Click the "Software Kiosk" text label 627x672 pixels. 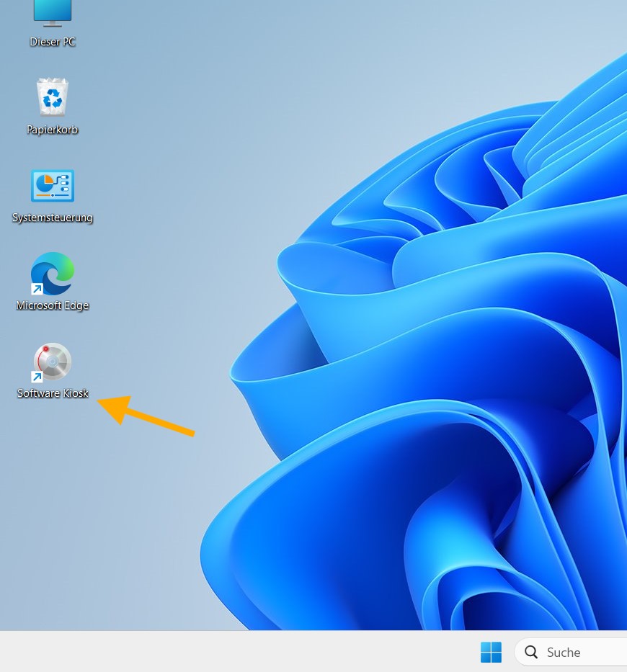pyautogui.click(x=53, y=393)
